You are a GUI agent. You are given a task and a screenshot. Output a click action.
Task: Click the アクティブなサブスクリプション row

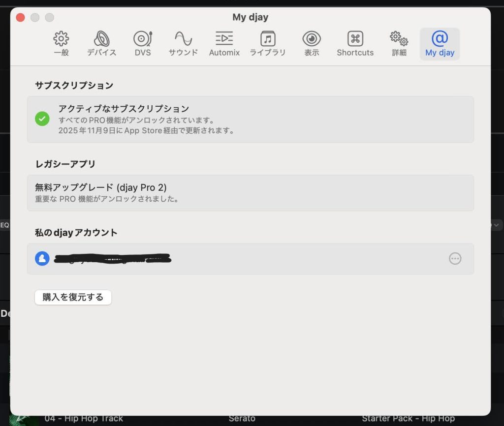[x=250, y=120]
